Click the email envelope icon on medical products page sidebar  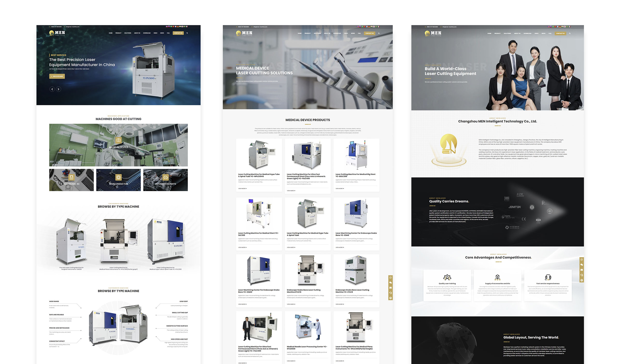pos(391,288)
